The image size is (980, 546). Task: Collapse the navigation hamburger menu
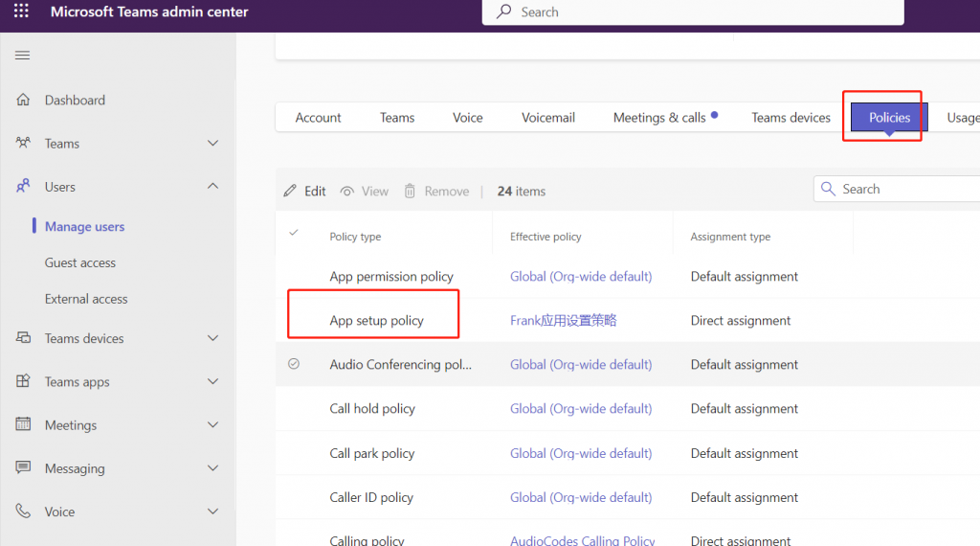point(23,55)
